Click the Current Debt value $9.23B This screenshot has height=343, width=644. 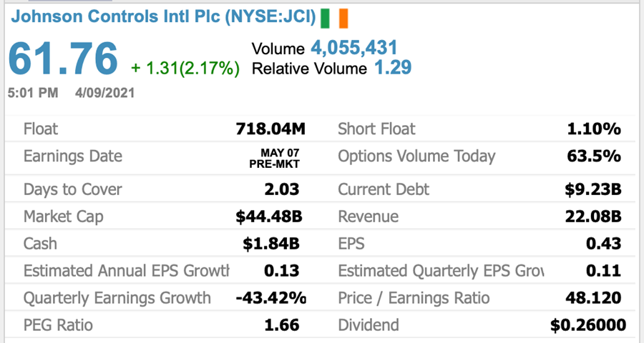pos(593,189)
